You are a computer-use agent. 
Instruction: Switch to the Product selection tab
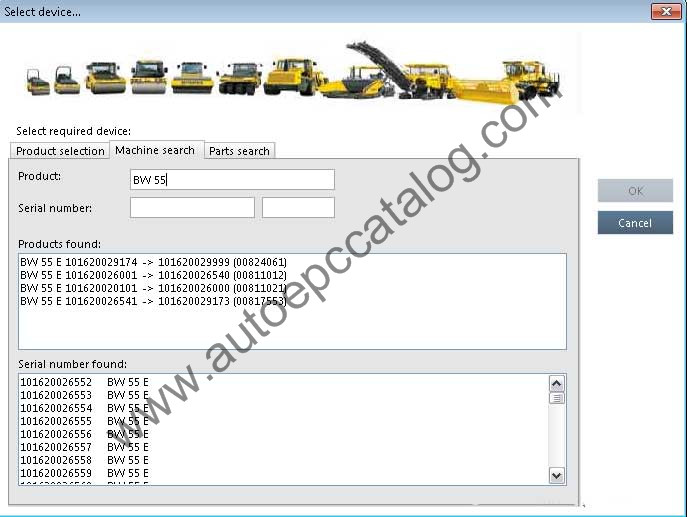click(x=60, y=151)
